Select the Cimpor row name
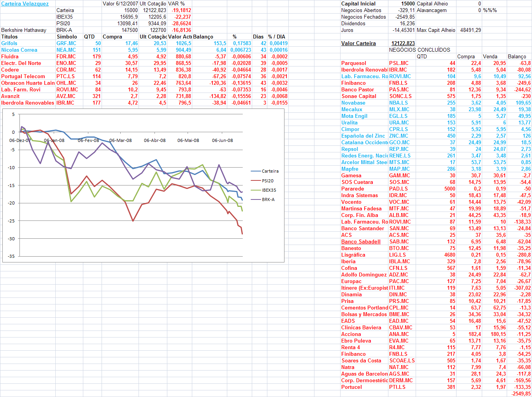 pos(350,129)
